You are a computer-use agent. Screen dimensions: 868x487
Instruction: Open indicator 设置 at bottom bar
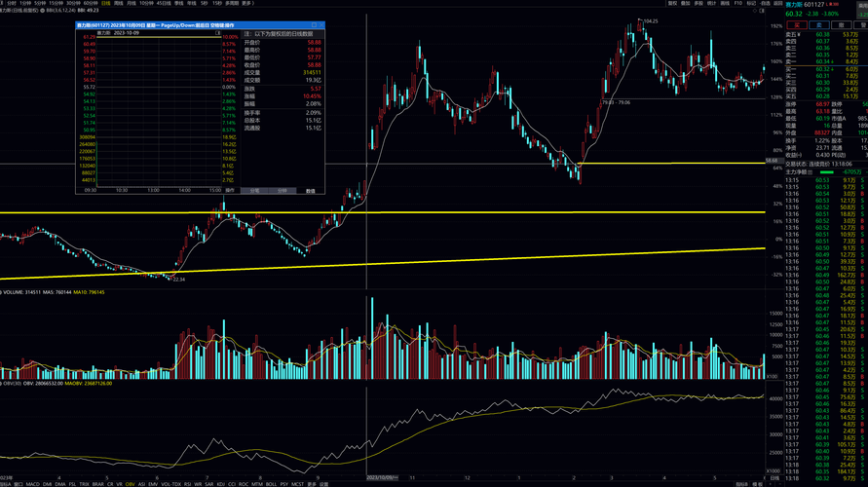pyautogui.click(x=323, y=484)
